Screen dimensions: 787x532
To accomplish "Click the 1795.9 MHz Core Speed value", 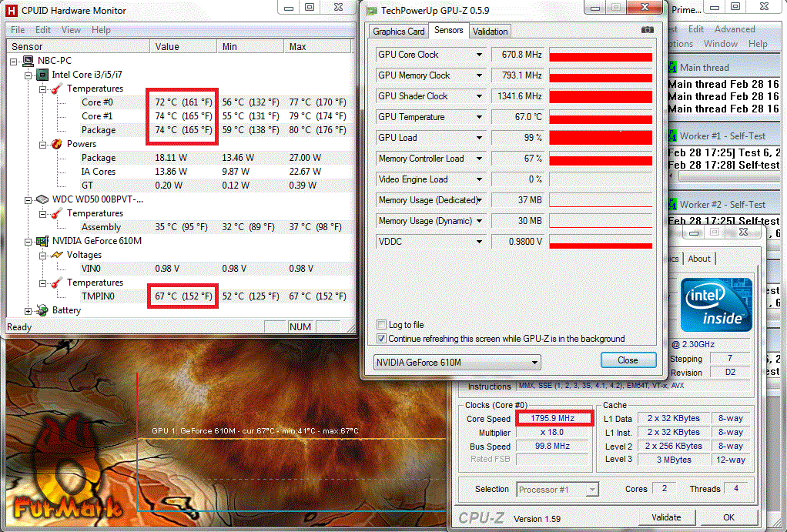I will click(x=552, y=418).
